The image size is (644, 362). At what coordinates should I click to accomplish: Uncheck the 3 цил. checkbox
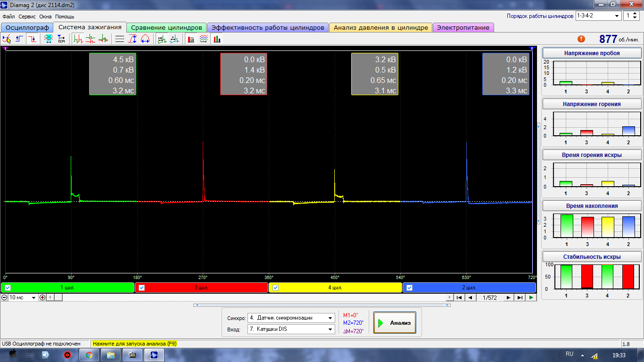[x=142, y=288]
